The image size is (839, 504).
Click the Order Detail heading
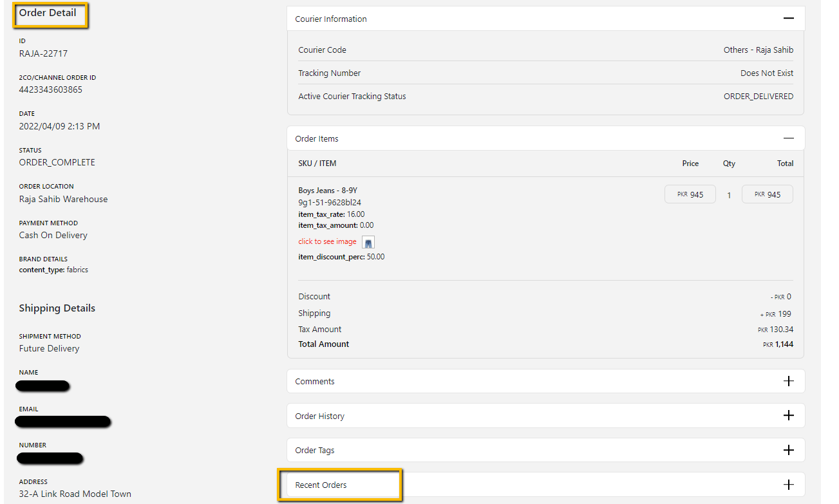coord(48,13)
